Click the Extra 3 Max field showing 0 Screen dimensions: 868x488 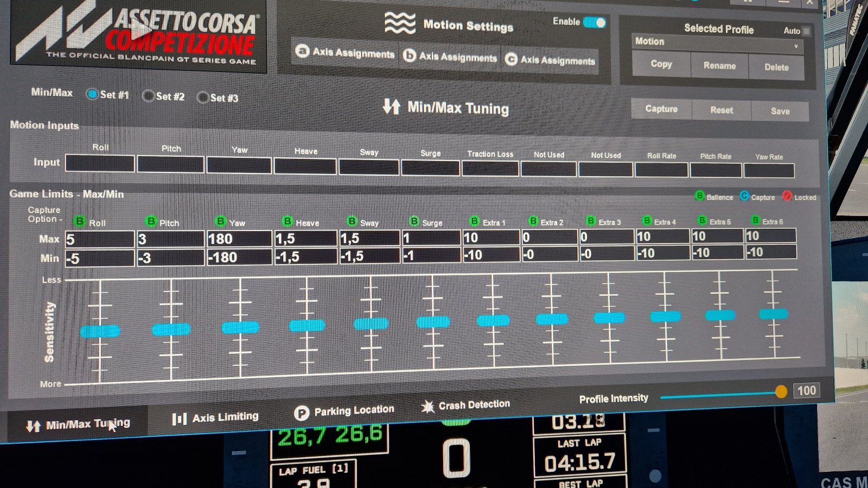[607, 236]
